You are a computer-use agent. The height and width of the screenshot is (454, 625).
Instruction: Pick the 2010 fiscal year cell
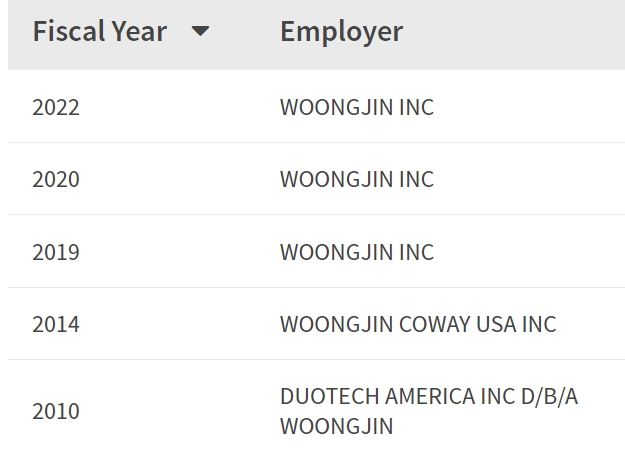click(56, 411)
